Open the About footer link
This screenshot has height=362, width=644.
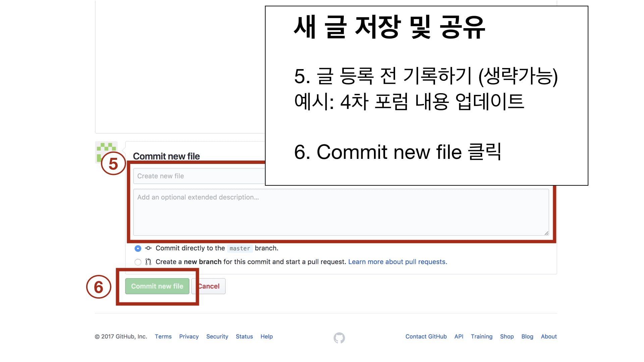549,337
